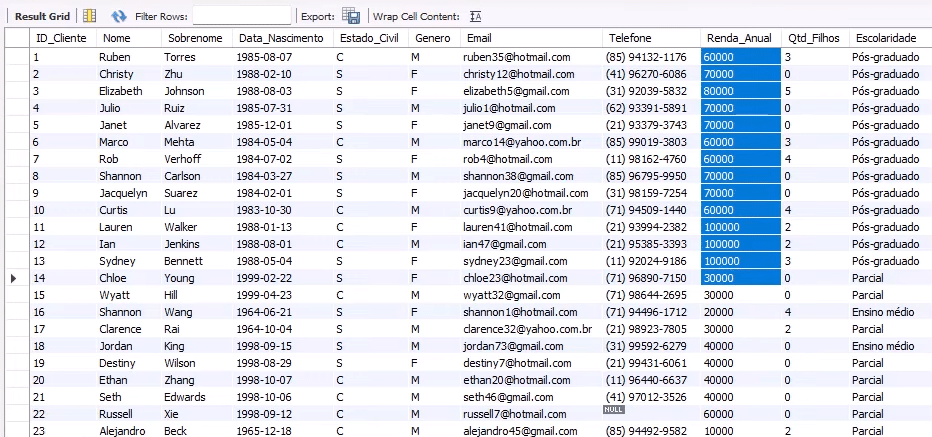Select cell clarence32@yahoo.com.br

tap(527, 329)
